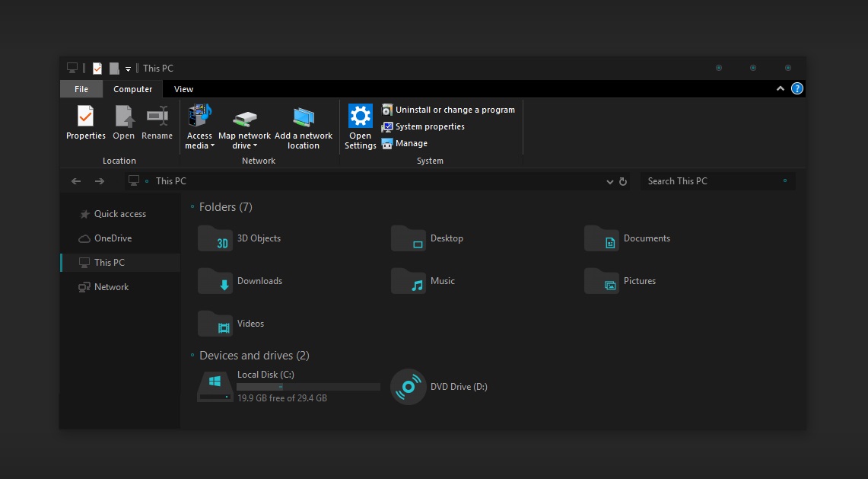Select Quick access in the navigation pane
This screenshot has width=868, height=479.
(x=119, y=214)
